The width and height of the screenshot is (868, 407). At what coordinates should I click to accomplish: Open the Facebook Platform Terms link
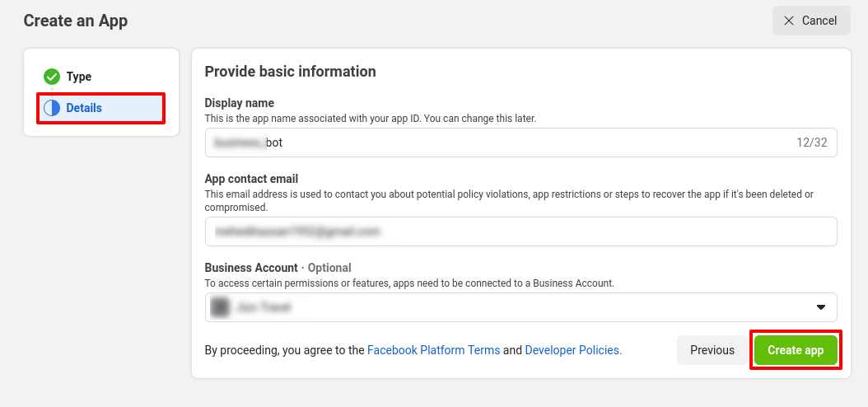(x=433, y=350)
